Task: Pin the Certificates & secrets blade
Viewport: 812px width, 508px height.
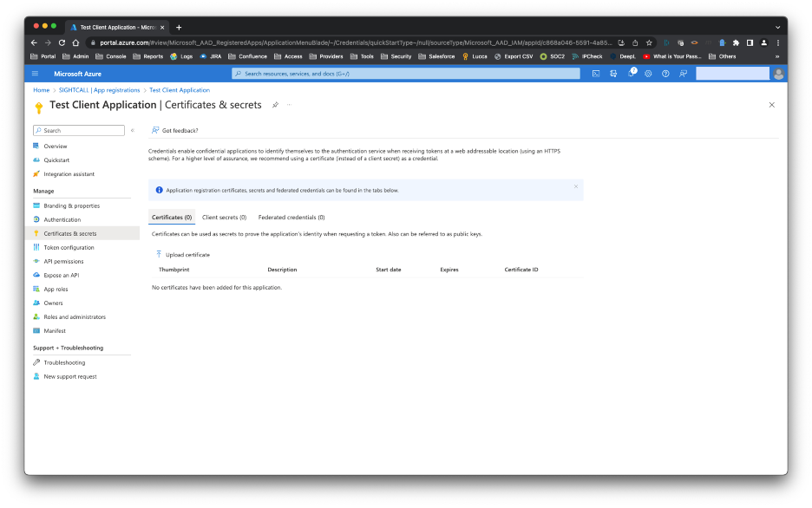Action: 276,105
